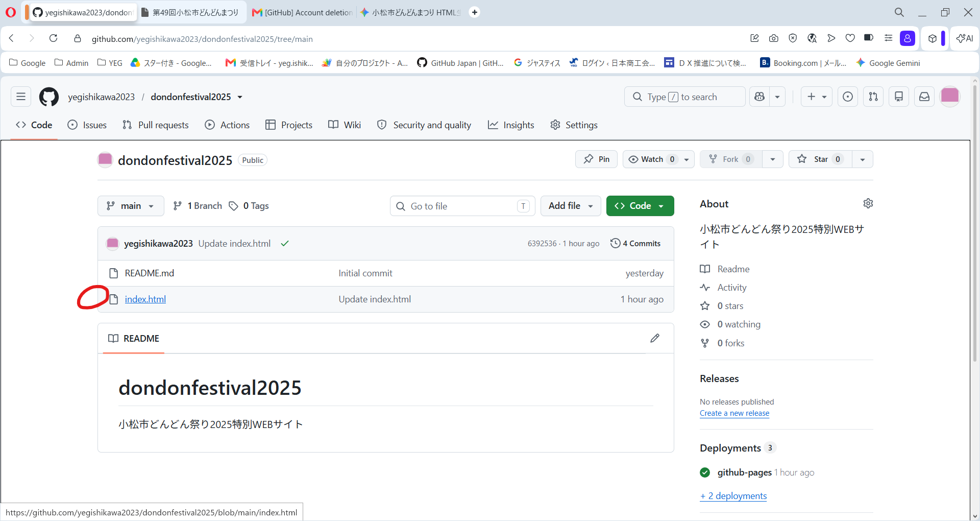
Task: Open the Copilot chat icon in the header
Action: coord(759,97)
